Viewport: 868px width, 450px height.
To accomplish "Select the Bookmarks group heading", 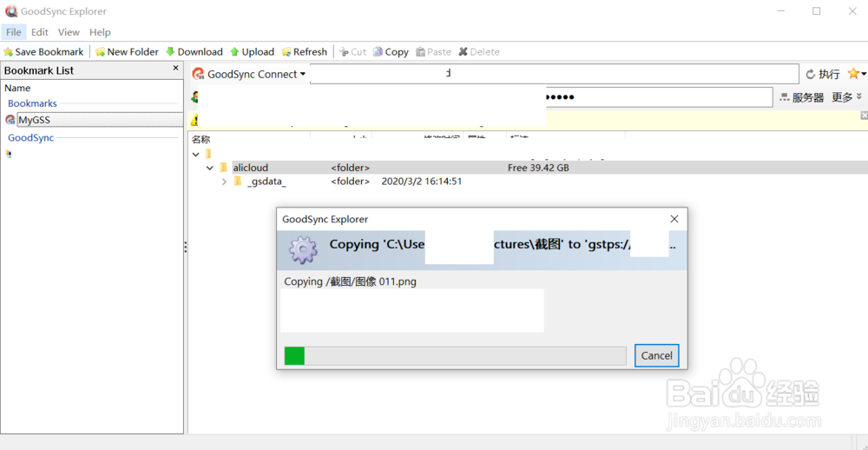I will (32, 103).
